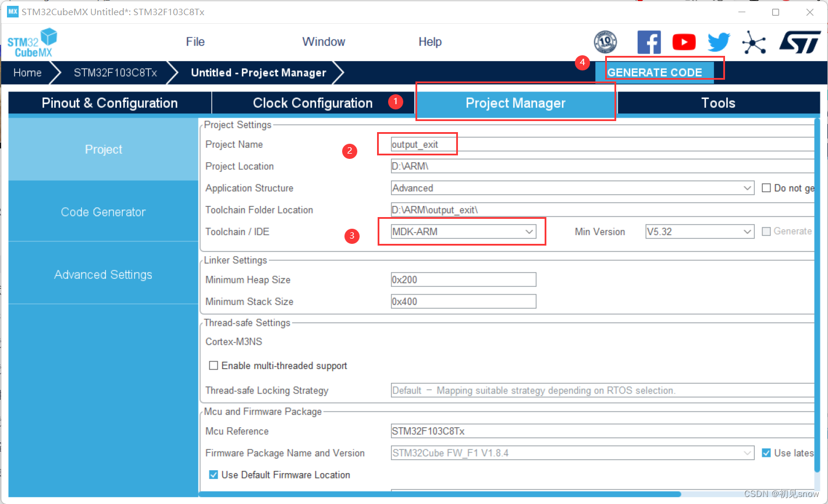This screenshot has height=504, width=828.
Task: Click the Application Structure label
Action: tap(249, 188)
